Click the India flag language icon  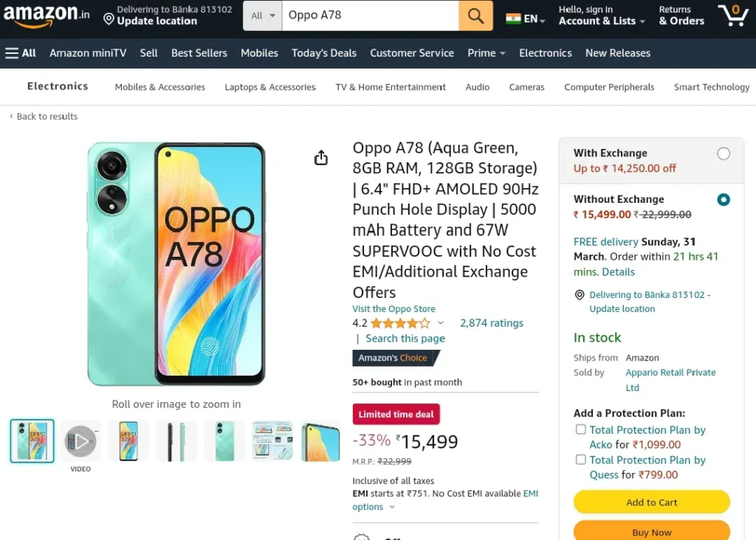click(513, 18)
